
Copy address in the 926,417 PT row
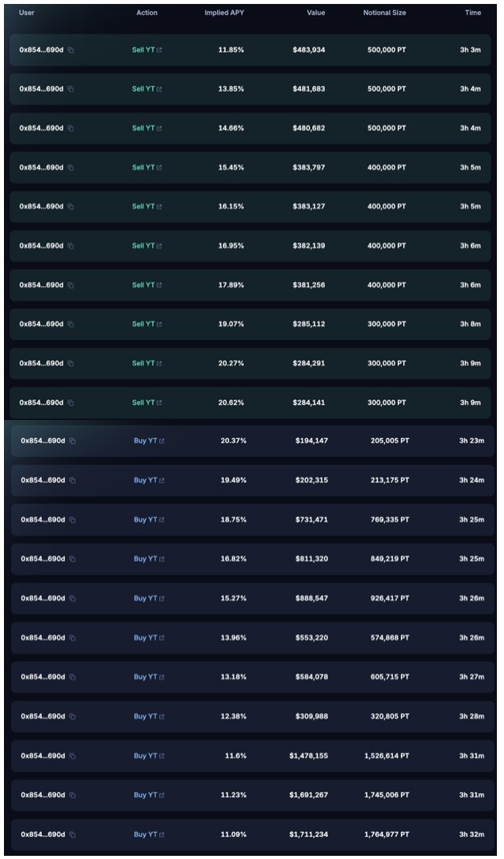pyautogui.click(x=72, y=598)
